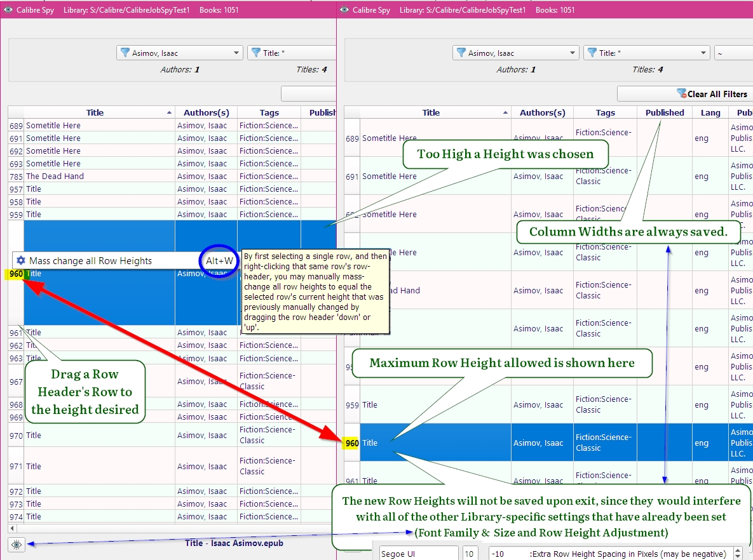Click the Extra Row Height Spacing stepper arrows

738,553
